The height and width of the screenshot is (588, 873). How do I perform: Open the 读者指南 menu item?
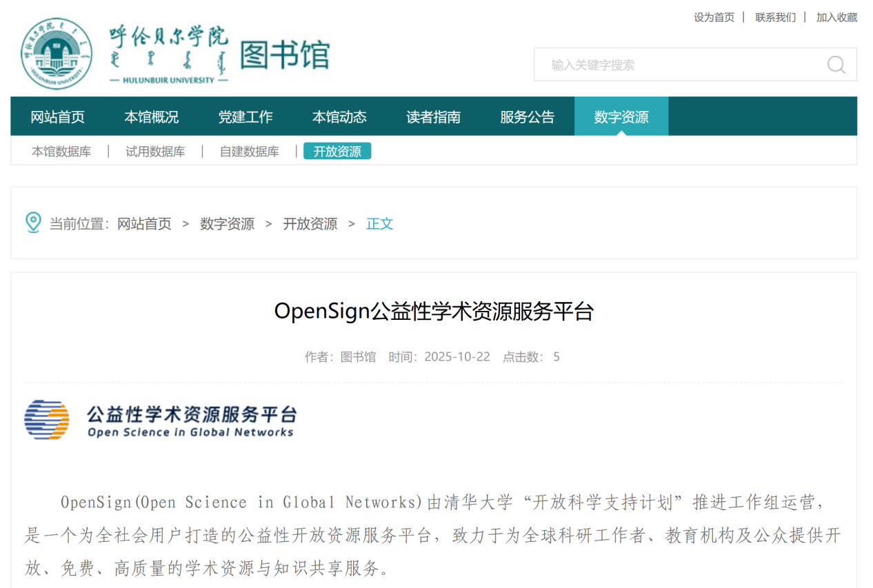433,116
